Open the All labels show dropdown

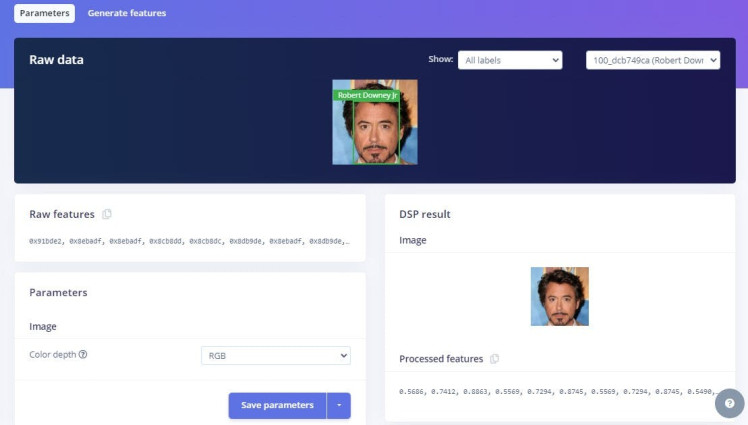click(510, 60)
